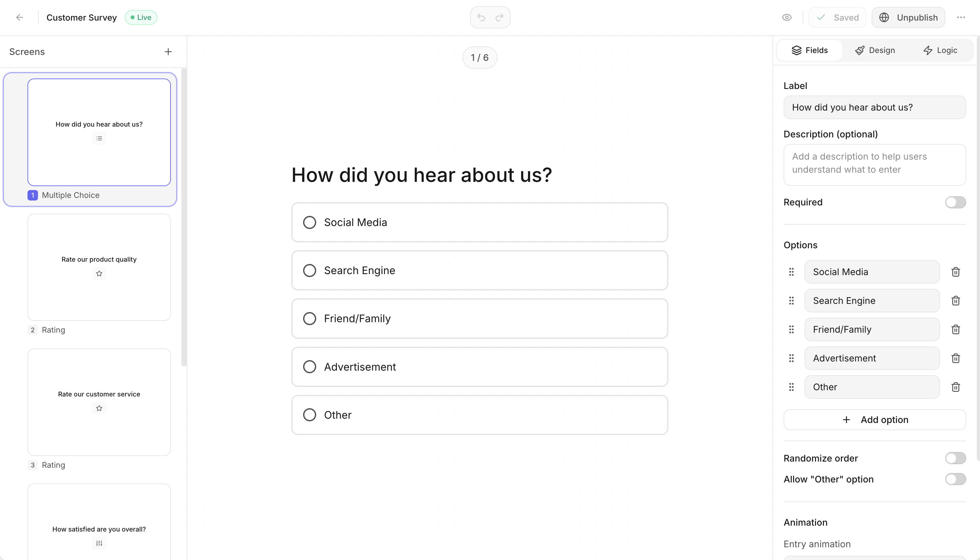Switch to the Design tab

[x=875, y=50]
